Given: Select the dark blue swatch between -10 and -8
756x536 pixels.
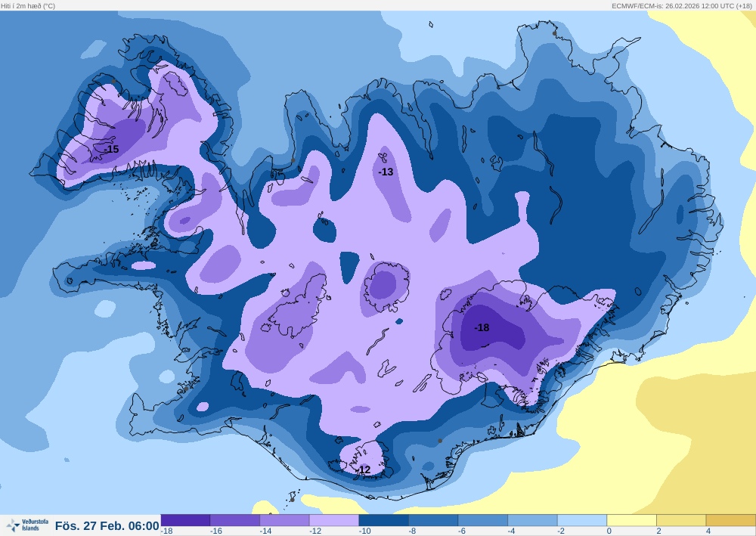Looking at the screenshot, I should pos(384,520).
